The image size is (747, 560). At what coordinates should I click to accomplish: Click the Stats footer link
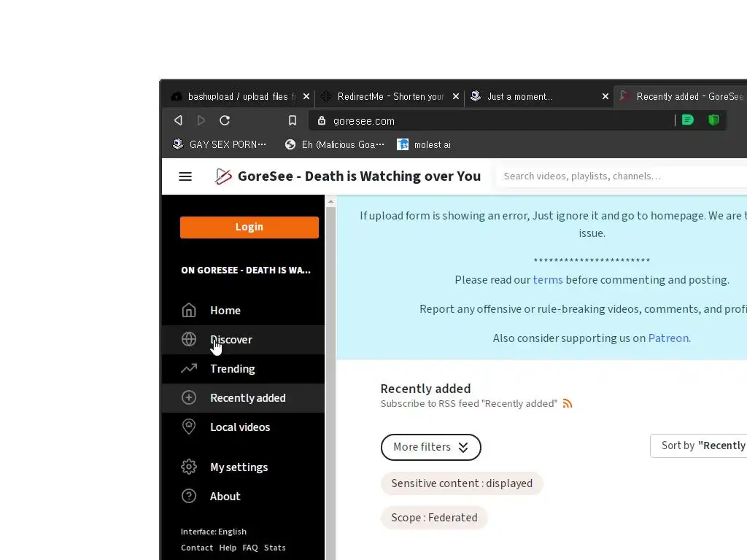coord(275,548)
